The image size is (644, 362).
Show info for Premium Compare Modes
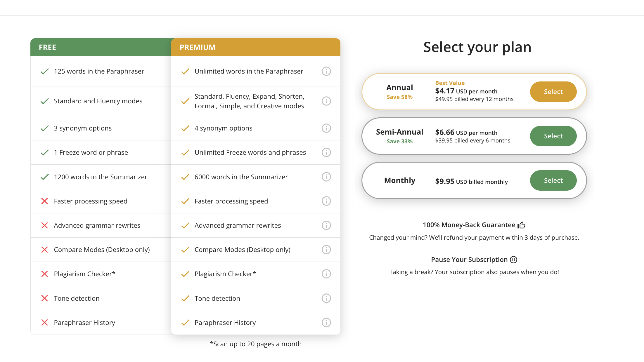326,250
